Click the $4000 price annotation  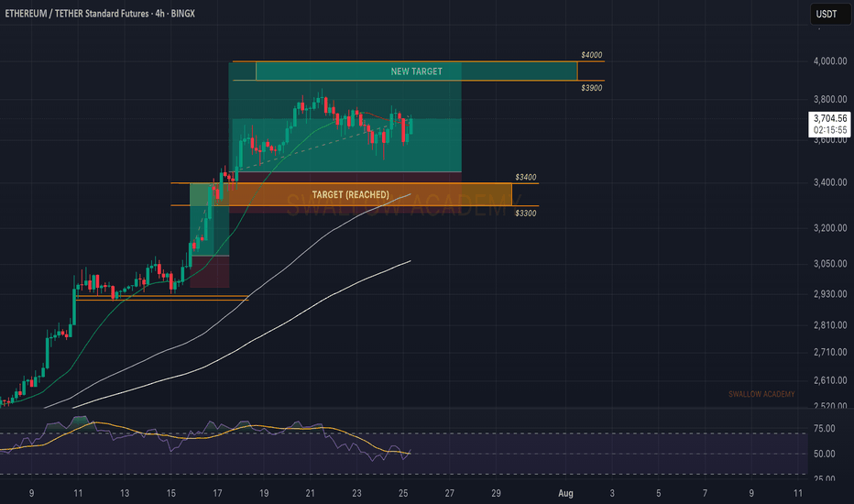click(592, 55)
